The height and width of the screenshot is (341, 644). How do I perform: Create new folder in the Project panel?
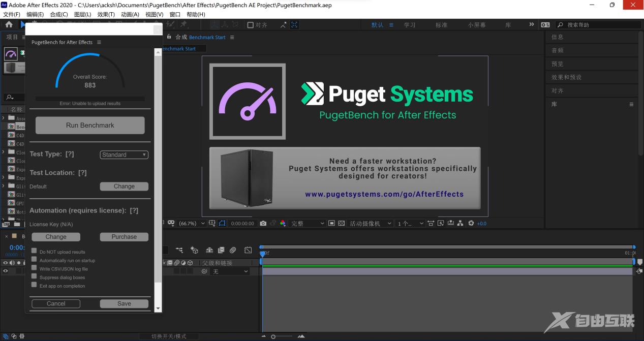[x=17, y=224]
